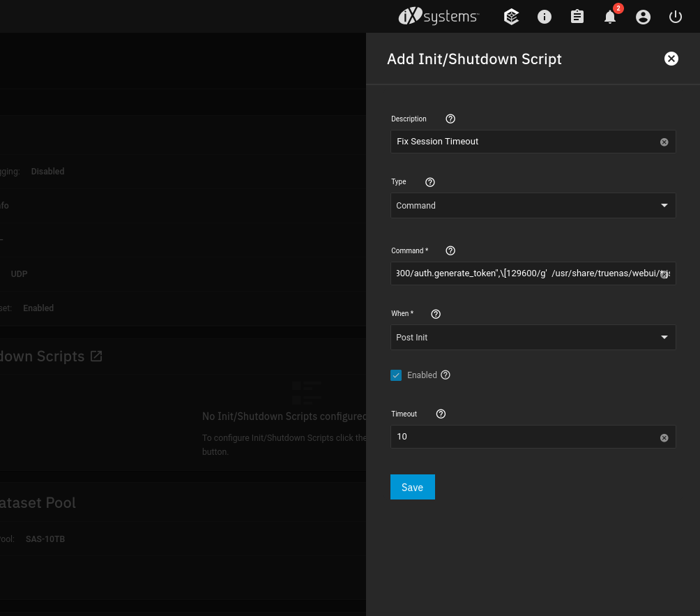The image size is (700, 616).
Task: Click into the Command input field
Action: click(x=523, y=273)
